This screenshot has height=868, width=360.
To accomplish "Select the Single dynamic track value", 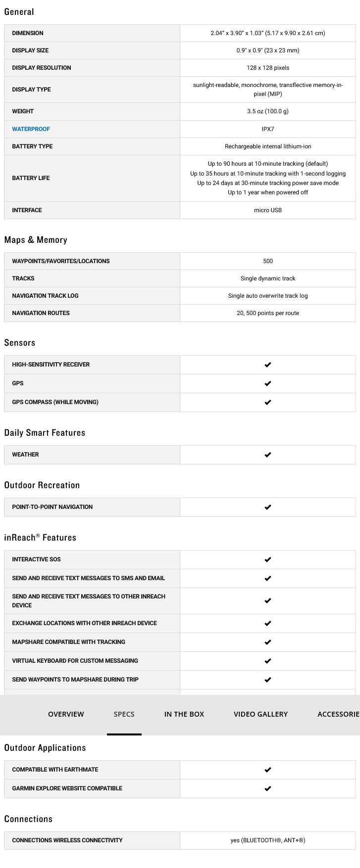I will point(268,278).
